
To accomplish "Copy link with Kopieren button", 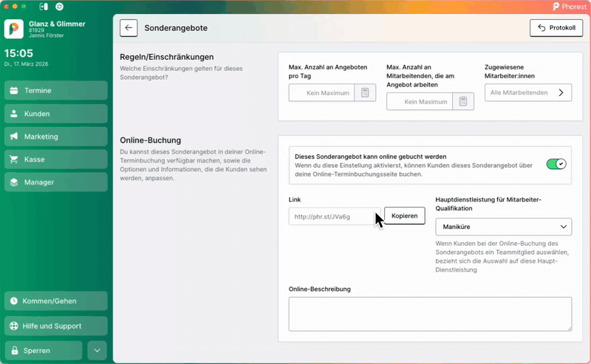I will (x=404, y=216).
